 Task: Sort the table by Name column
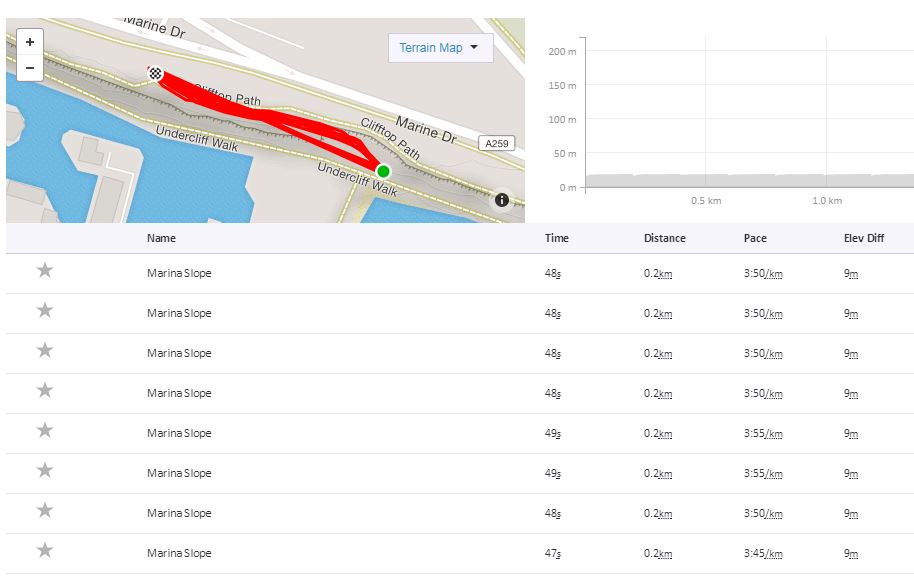pyautogui.click(x=161, y=238)
